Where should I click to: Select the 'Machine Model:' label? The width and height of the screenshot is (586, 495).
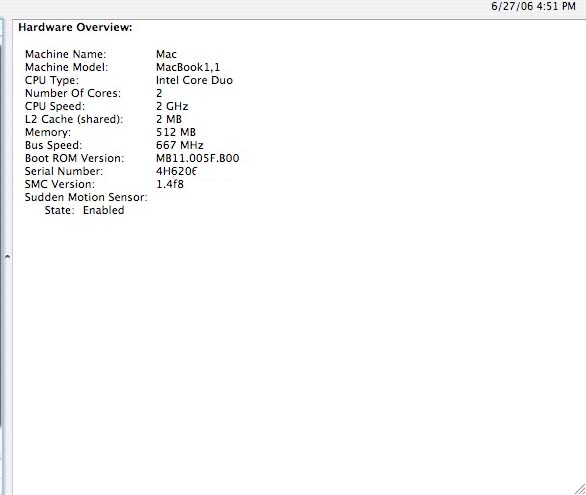pos(66,67)
